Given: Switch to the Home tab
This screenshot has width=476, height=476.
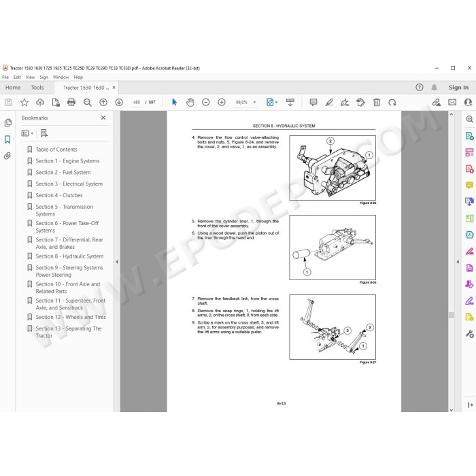Looking at the screenshot, I should (13, 88).
